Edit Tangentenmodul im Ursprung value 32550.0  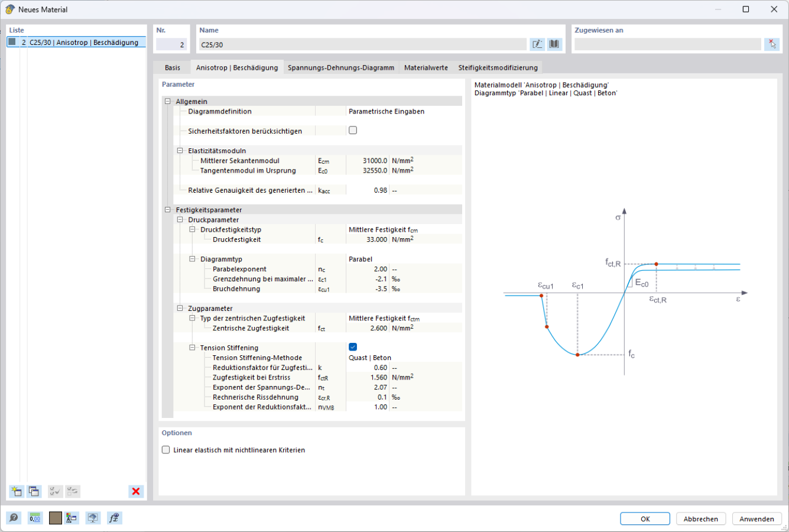point(368,170)
